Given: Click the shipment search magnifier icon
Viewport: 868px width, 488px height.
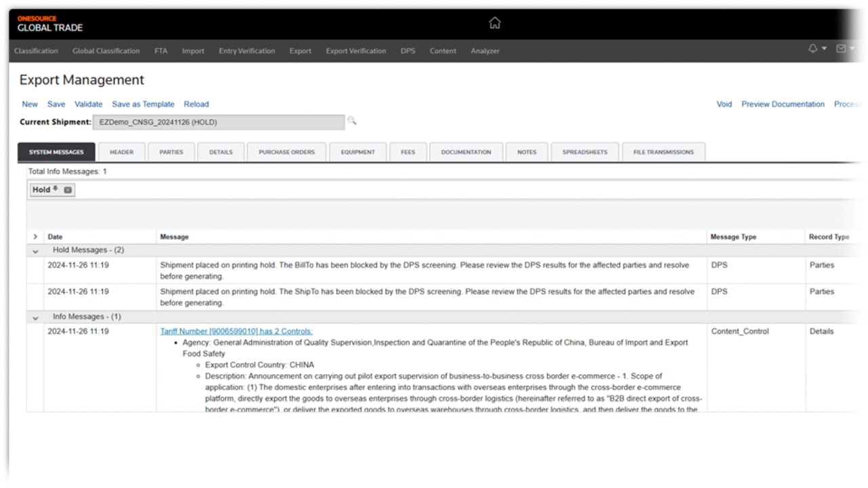Looking at the screenshot, I should pos(352,121).
